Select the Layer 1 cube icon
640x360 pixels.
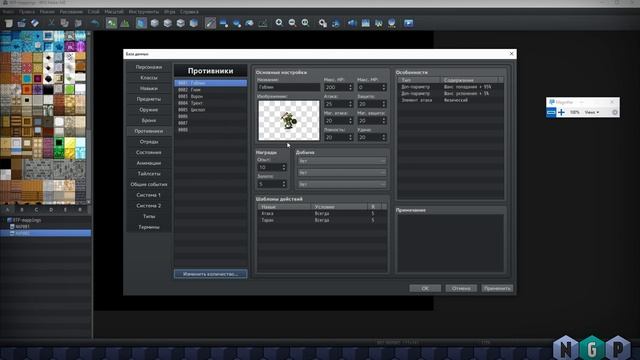tap(154, 23)
